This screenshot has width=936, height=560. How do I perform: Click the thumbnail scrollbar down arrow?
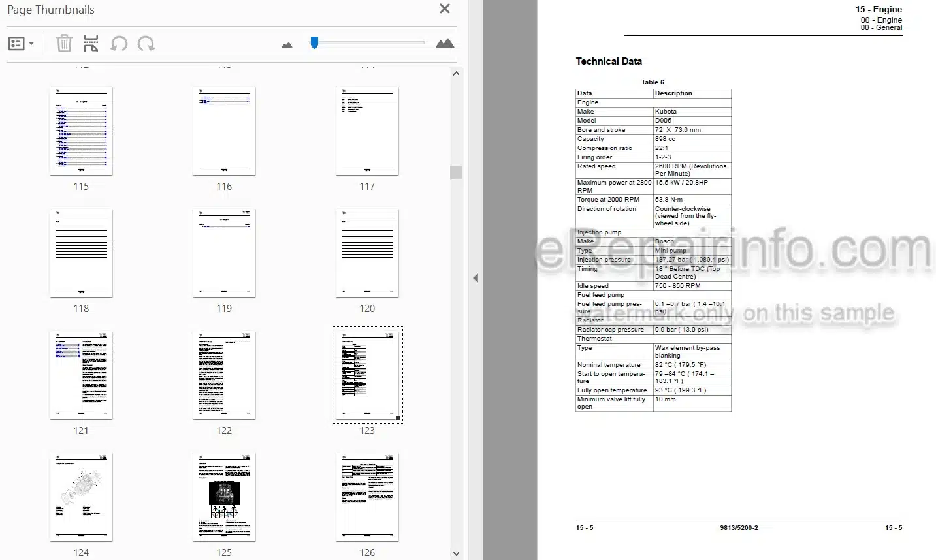(456, 553)
